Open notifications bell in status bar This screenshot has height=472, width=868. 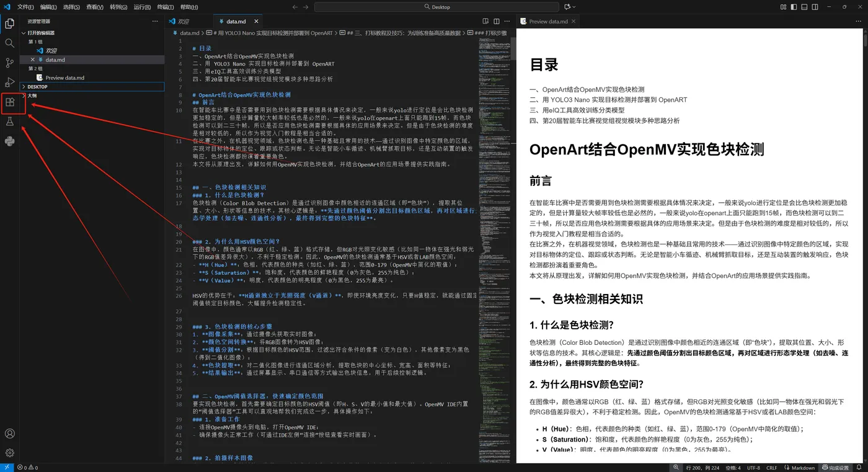[x=860, y=467]
